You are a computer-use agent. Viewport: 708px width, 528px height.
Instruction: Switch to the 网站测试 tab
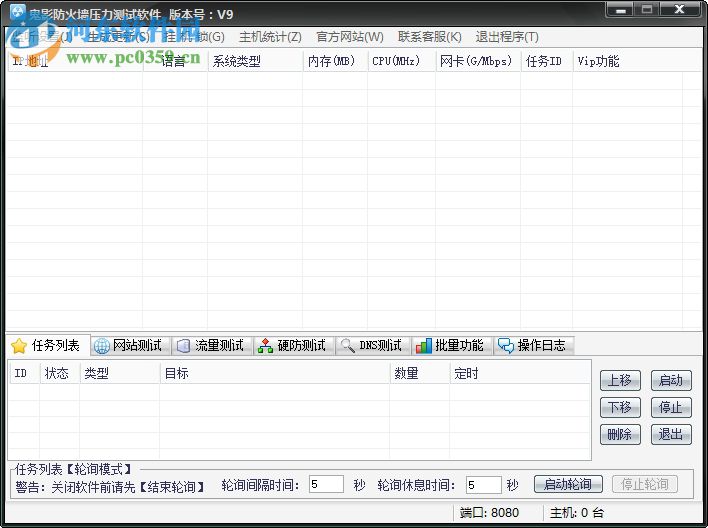pyautogui.click(x=131, y=346)
